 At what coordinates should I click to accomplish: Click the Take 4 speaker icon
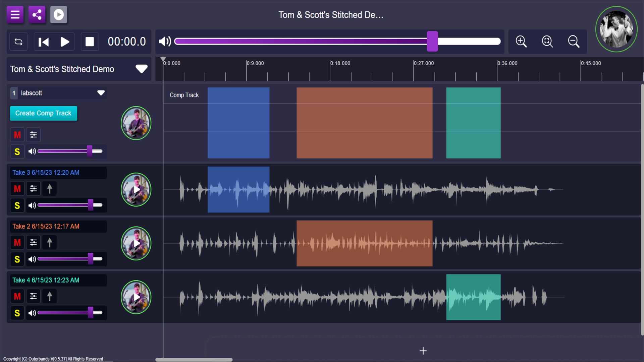(32, 313)
